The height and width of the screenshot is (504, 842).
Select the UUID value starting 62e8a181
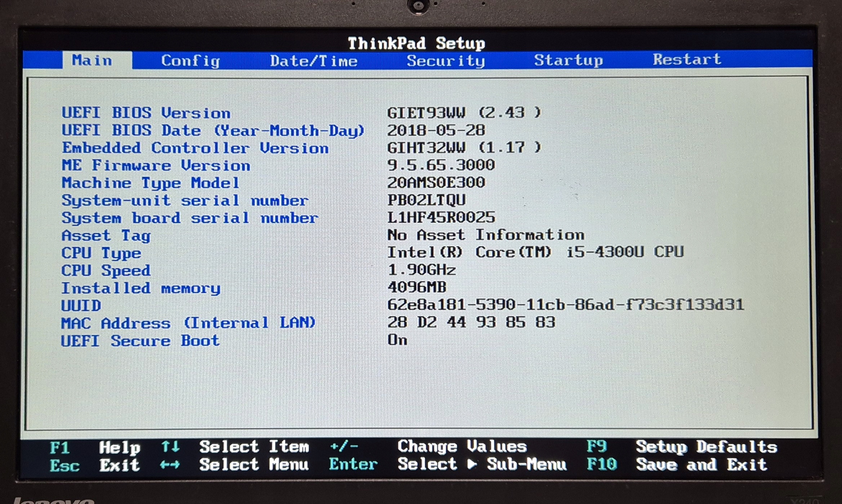pyautogui.click(x=566, y=305)
